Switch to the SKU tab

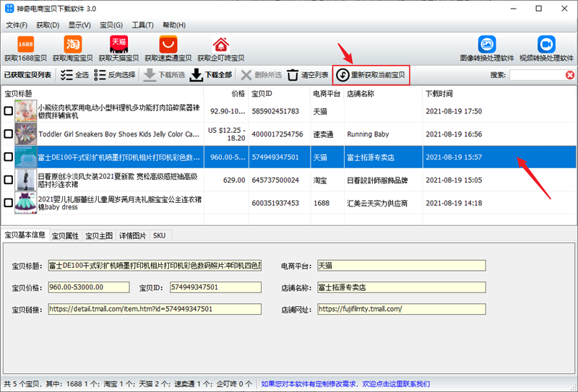[x=159, y=236]
